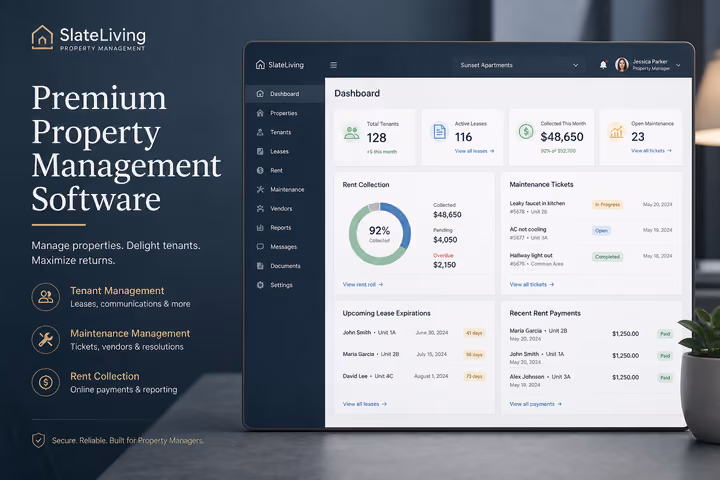
Task: Open the Sunset Apartments property dropdown
Action: pyautogui.click(x=519, y=65)
